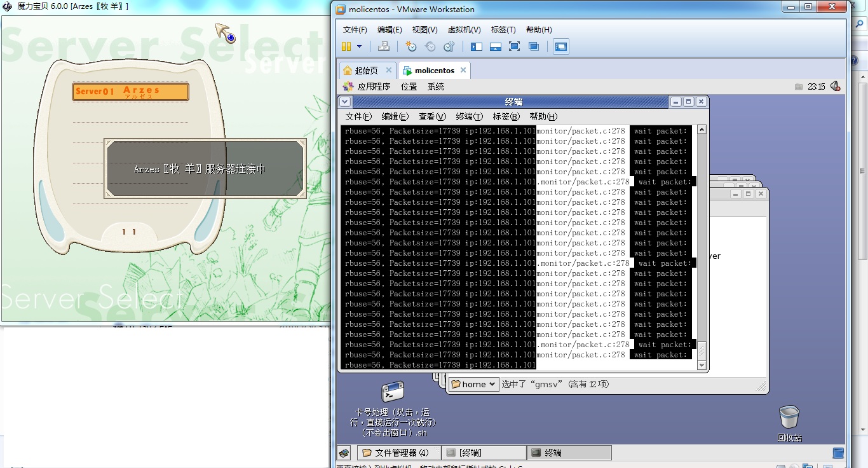Viewport: 868px width, 468px height.
Task: Click the console view toolbar icon
Action: click(x=561, y=46)
